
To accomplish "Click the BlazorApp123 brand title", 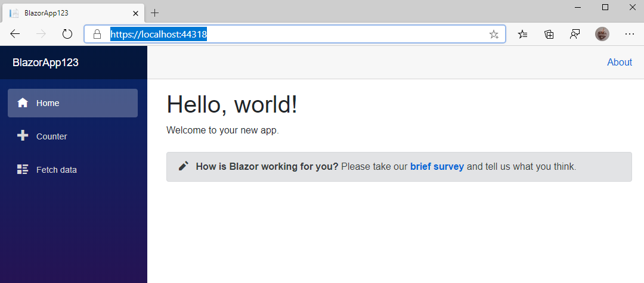I will coord(45,63).
